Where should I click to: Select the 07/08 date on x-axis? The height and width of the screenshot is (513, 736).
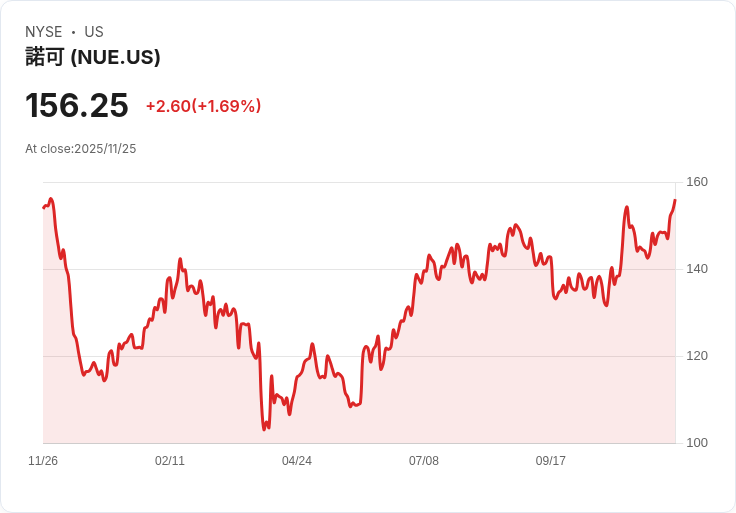[x=424, y=461]
